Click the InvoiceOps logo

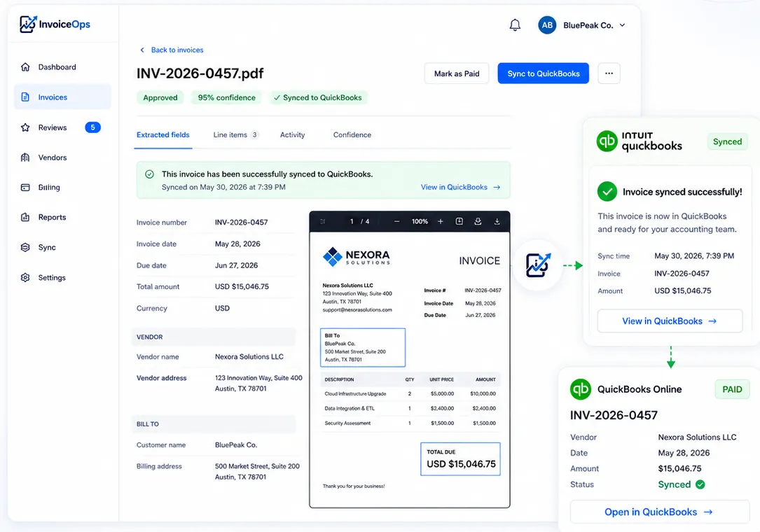pyautogui.click(x=55, y=24)
